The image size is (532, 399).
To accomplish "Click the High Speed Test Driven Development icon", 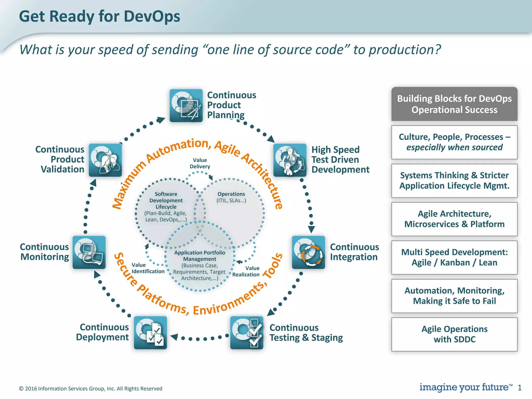I will [x=290, y=160].
